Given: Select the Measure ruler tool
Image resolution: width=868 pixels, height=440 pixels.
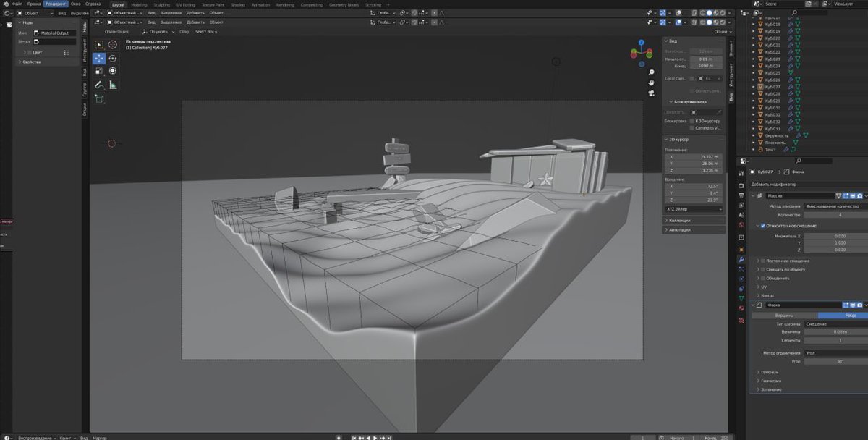Looking at the screenshot, I should [113, 85].
